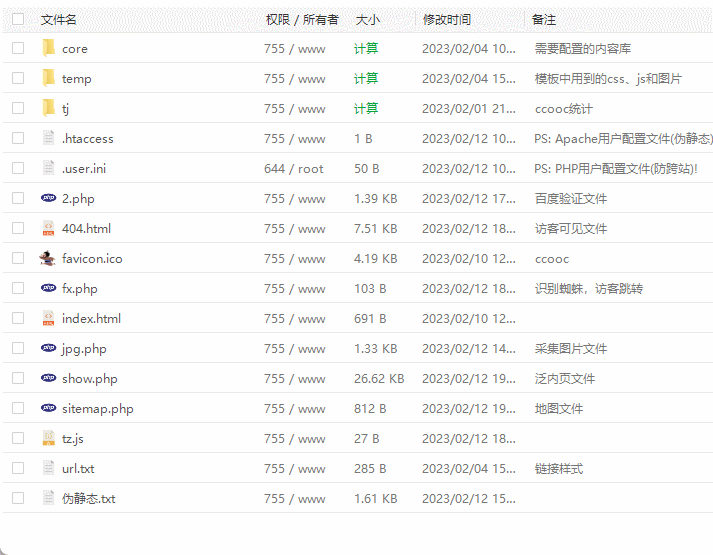Screen dimensions: 713x555
Task: Click 计算 link for the tj folder
Action: pos(366,108)
